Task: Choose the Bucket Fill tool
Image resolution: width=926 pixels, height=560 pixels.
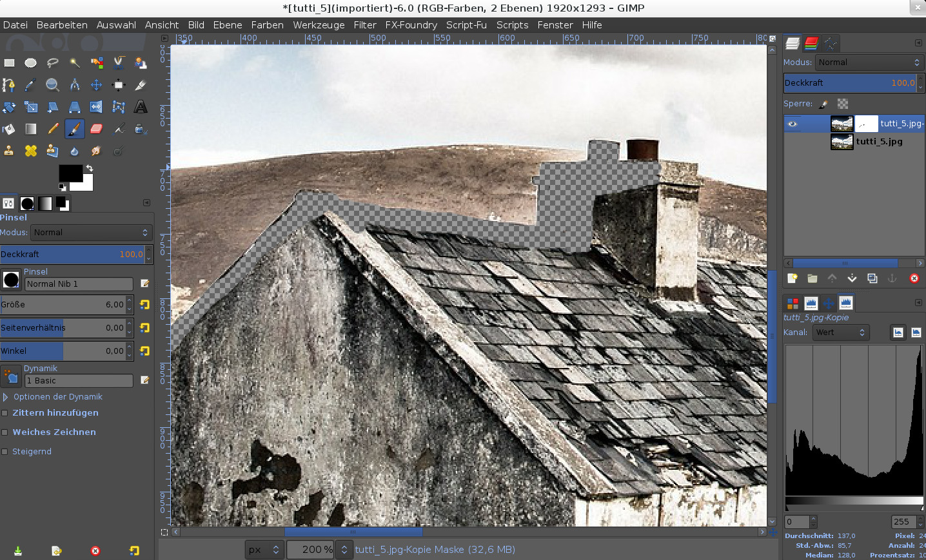Action: 9,129
